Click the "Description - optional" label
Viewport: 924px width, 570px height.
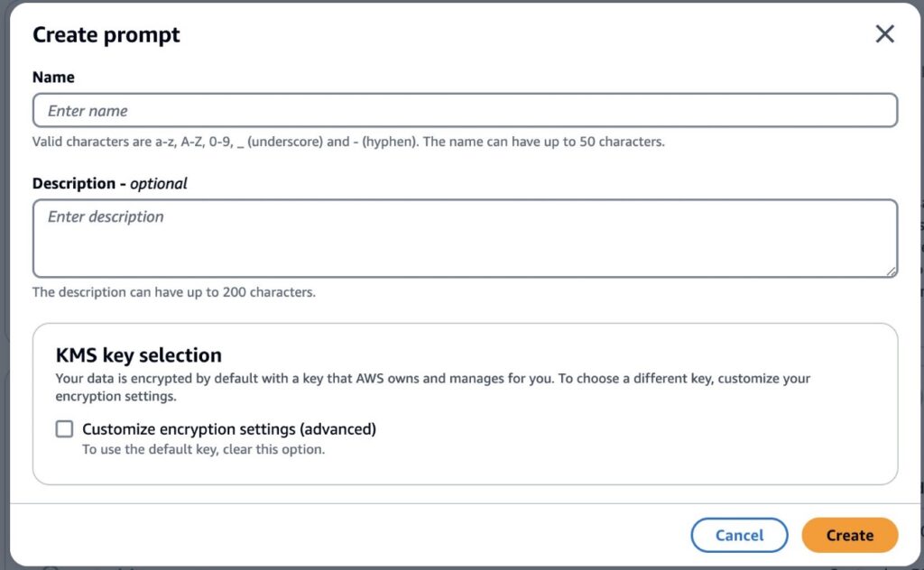(x=109, y=183)
